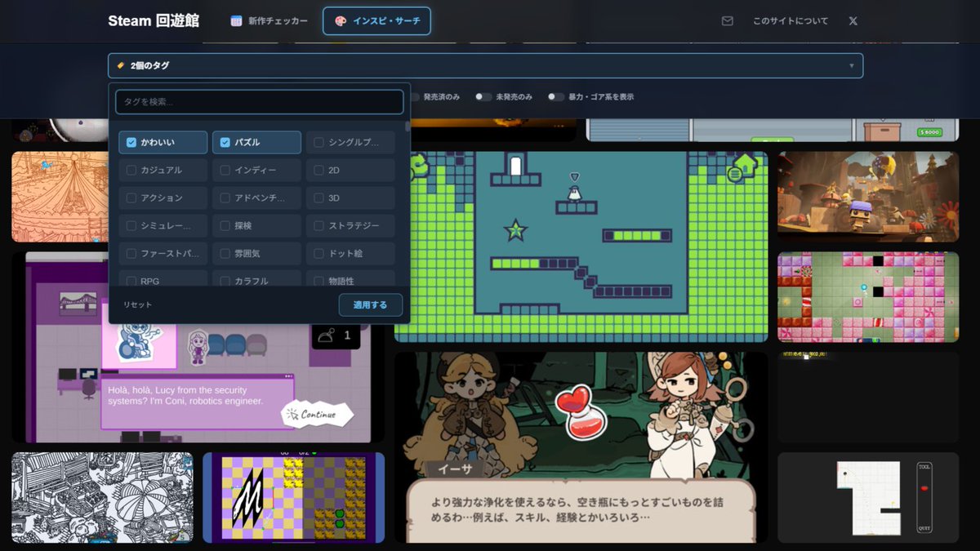Check the ストラテジー tag
Image resolution: width=980 pixels, height=551 pixels.
[350, 226]
